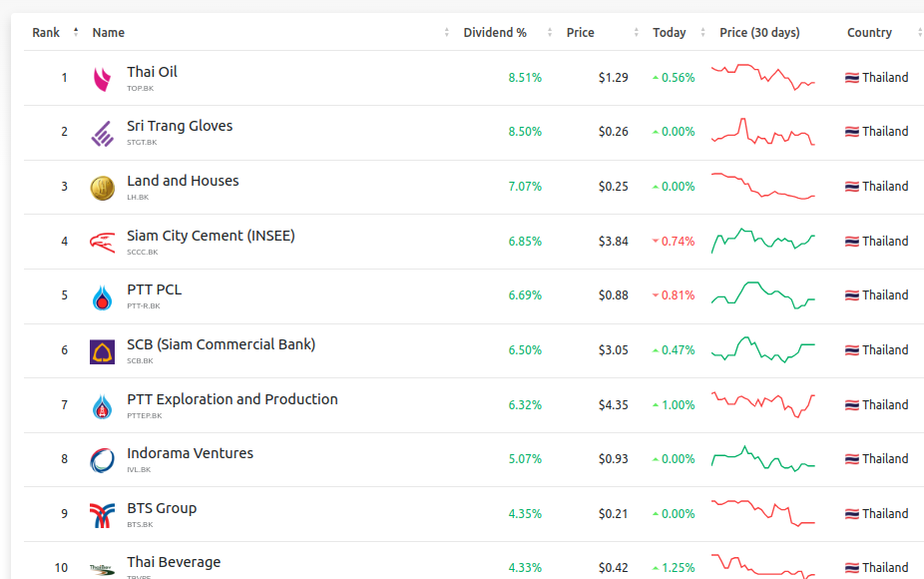Screen dimensions: 924x579
Task: Open the Thai Beverage company link
Action: coord(174,562)
